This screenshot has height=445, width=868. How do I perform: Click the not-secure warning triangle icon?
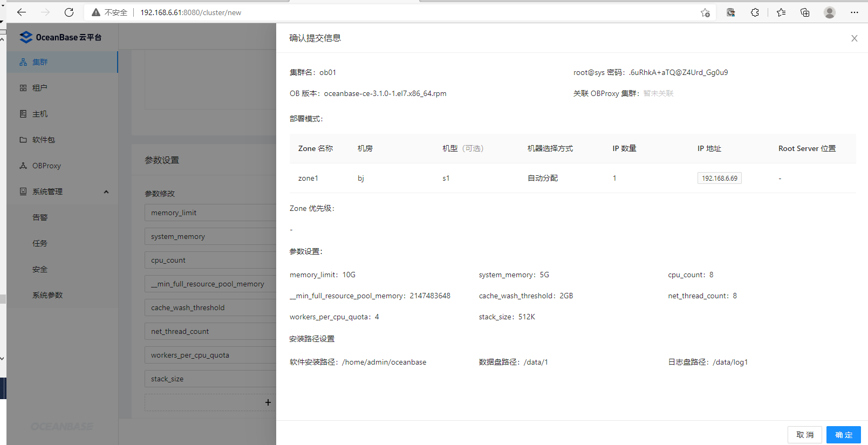point(96,12)
